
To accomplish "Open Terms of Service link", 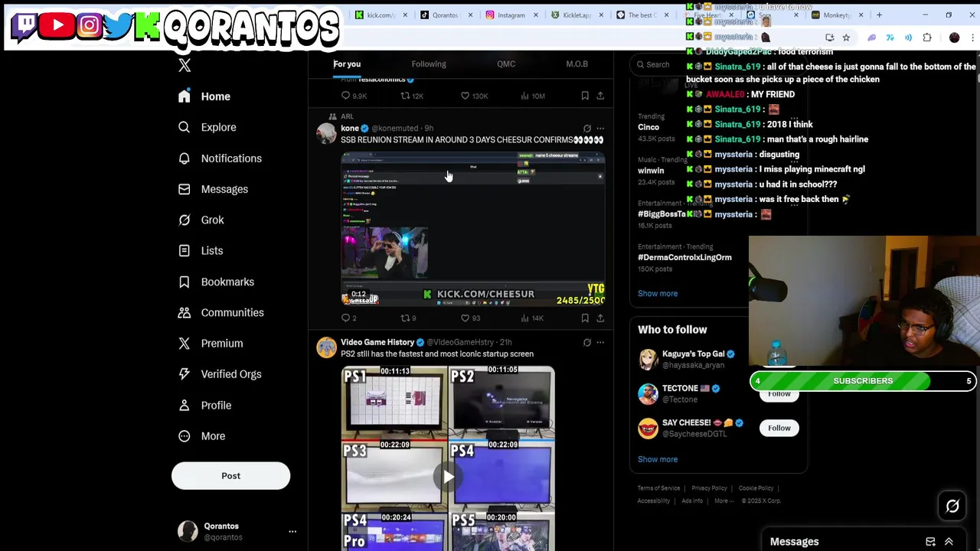I will 658,488.
